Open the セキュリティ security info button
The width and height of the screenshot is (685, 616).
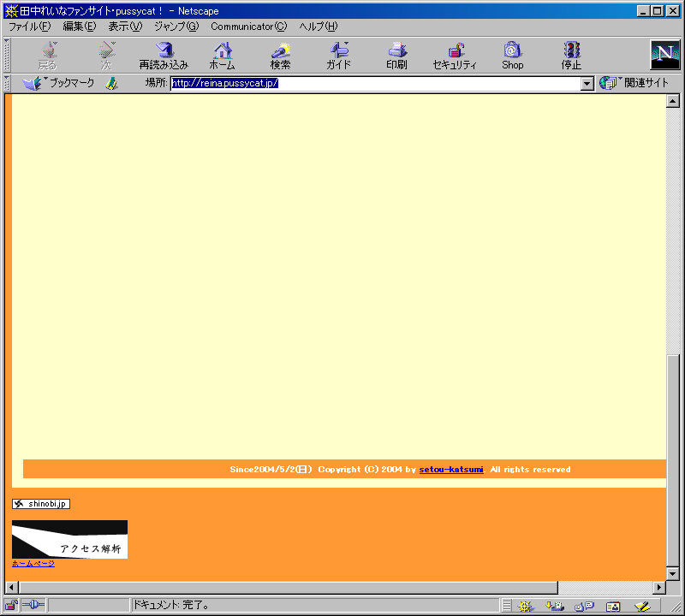pyautogui.click(x=455, y=56)
